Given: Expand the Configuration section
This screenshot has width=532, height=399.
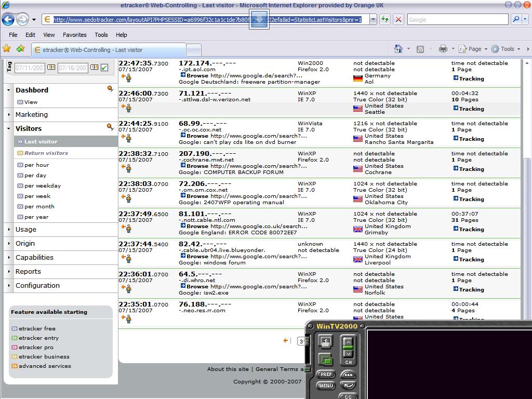Looking at the screenshot, I should point(9,285).
